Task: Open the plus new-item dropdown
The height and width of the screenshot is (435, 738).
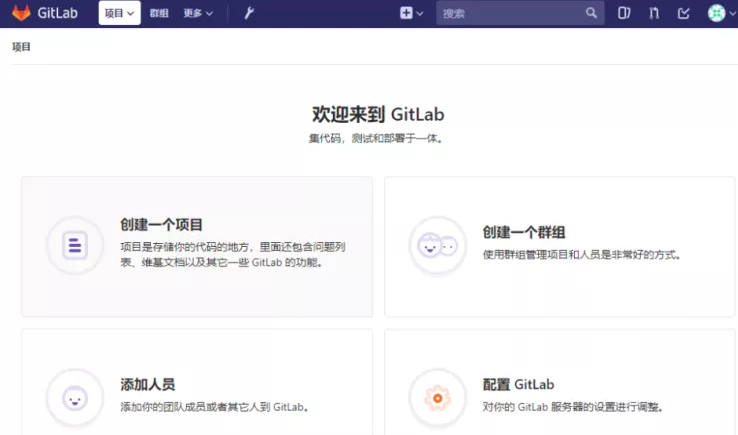Action: click(x=411, y=13)
